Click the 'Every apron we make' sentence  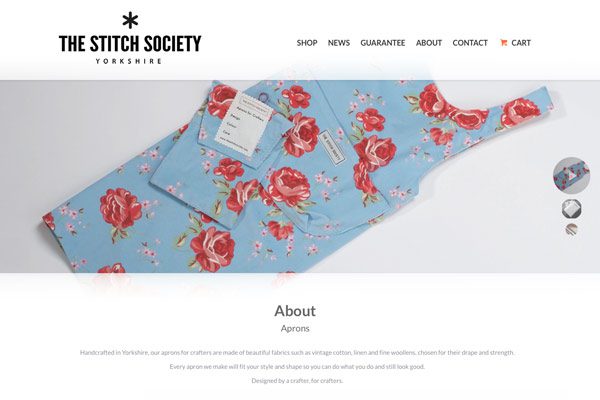297,367
